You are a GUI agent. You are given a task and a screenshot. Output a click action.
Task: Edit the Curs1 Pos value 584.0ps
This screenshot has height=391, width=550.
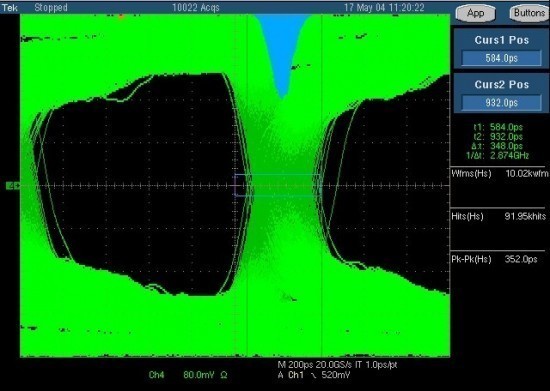502,58
